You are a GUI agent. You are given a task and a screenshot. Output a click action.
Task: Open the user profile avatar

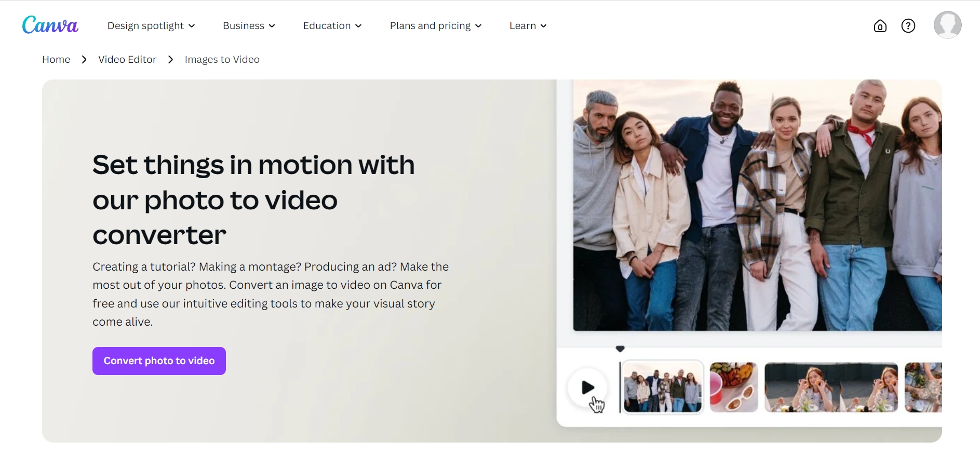point(948,25)
